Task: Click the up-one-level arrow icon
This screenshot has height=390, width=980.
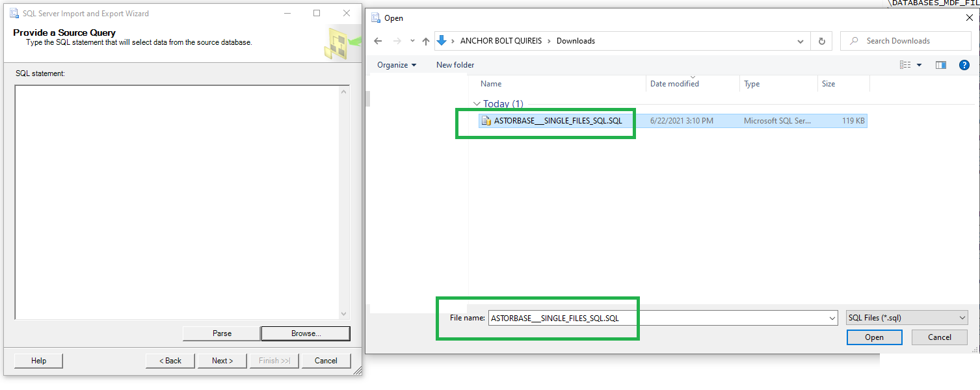Action: (x=426, y=40)
